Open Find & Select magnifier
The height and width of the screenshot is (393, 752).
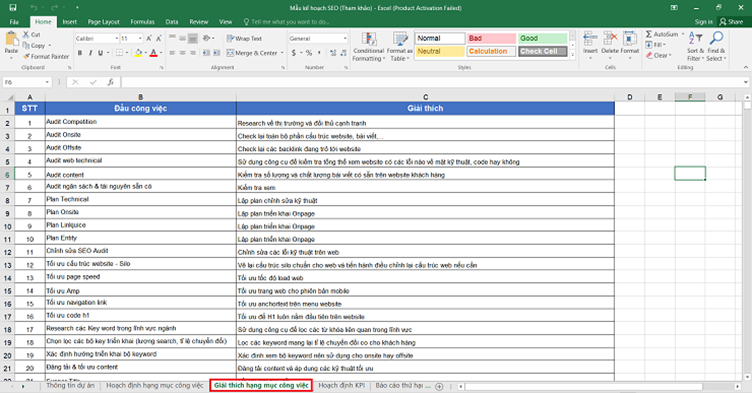point(717,46)
